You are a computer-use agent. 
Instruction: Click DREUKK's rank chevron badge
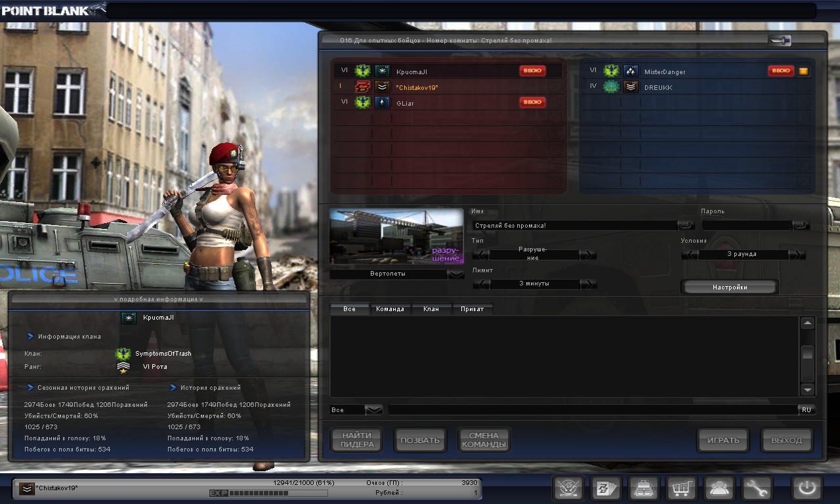(x=631, y=87)
